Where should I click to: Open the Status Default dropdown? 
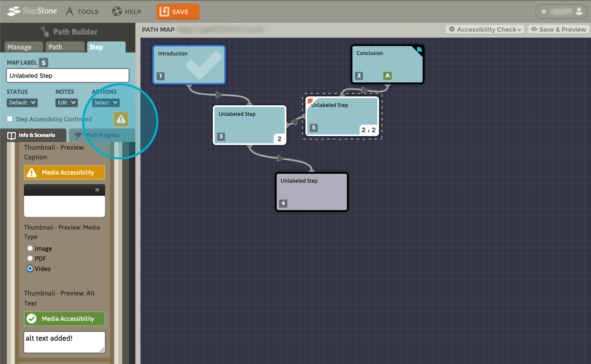coord(22,103)
